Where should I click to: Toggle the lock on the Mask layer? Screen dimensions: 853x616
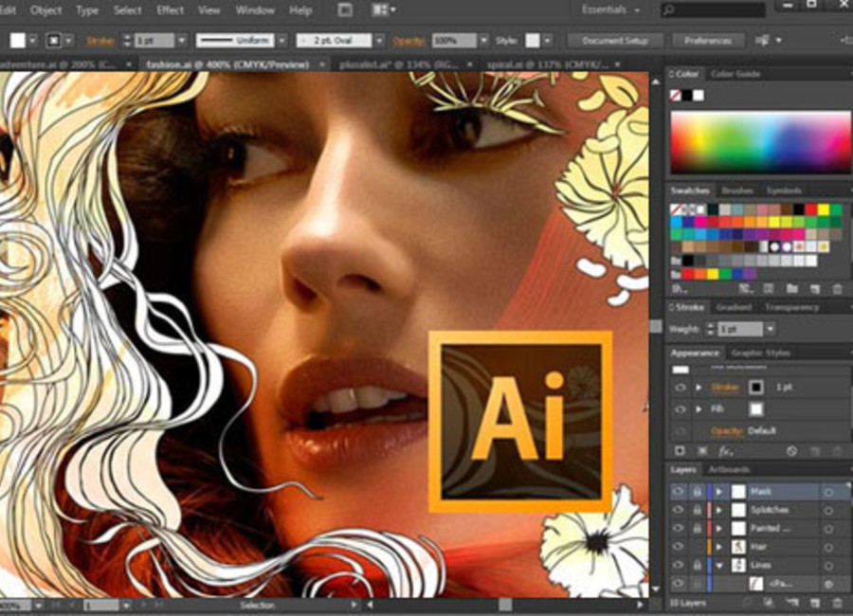pos(697,492)
